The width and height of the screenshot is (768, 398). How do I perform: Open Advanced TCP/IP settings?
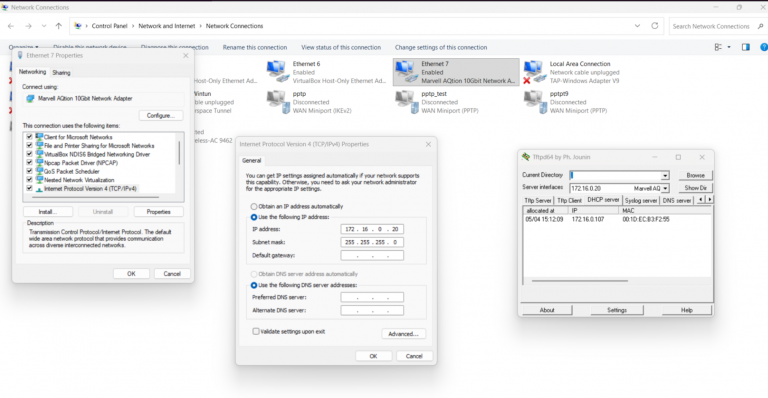(x=403, y=334)
